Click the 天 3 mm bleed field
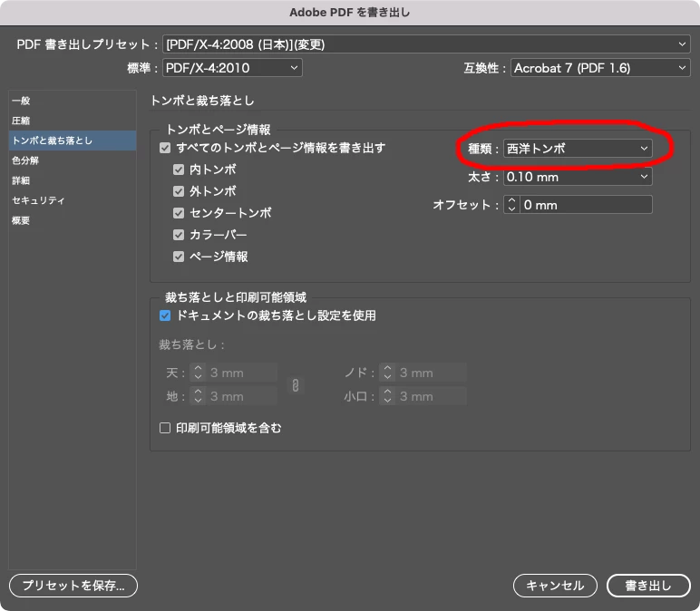Screen dimensions: 700x611 pyautogui.click(x=241, y=373)
